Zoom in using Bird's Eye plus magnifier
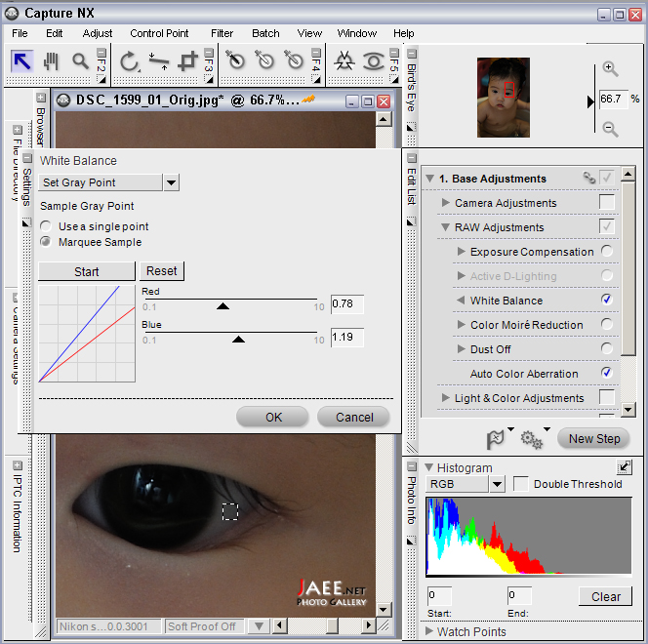 (x=610, y=69)
